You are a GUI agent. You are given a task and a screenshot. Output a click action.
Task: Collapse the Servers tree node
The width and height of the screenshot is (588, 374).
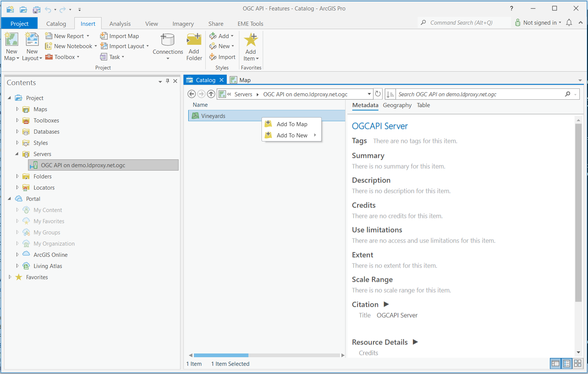coord(17,154)
